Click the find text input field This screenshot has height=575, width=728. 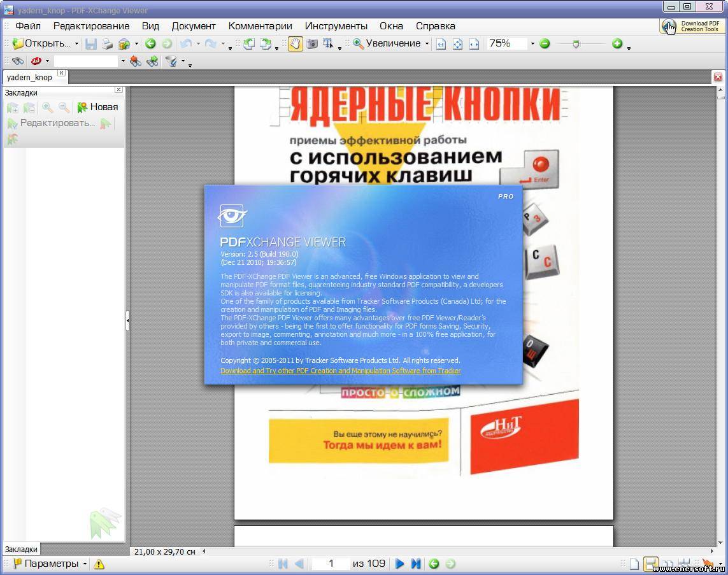(x=86, y=60)
